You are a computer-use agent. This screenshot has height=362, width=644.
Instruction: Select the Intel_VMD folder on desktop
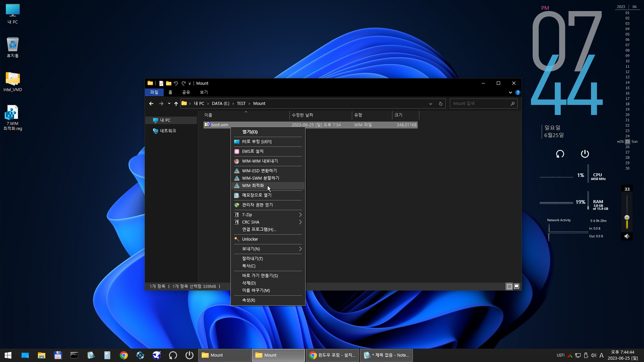(x=13, y=81)
